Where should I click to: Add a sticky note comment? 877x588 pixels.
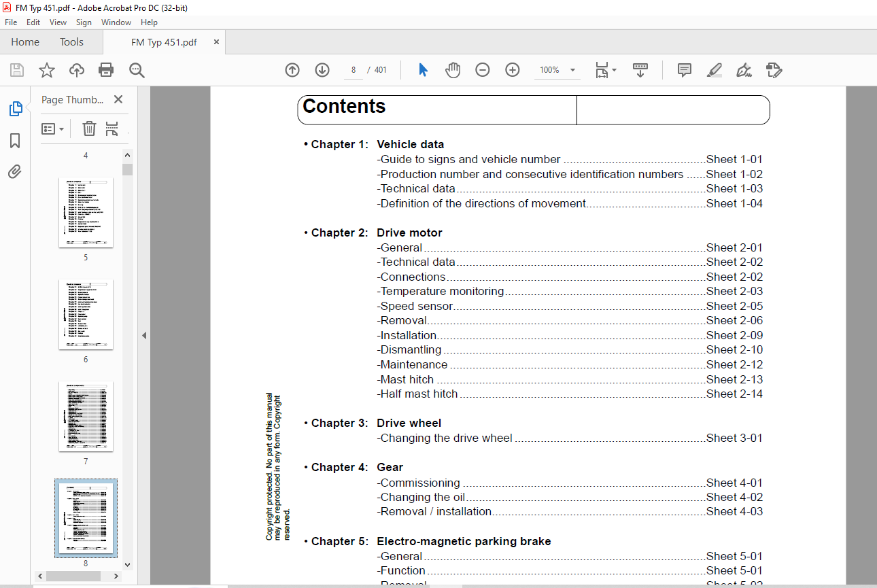[x=685, y=70]
